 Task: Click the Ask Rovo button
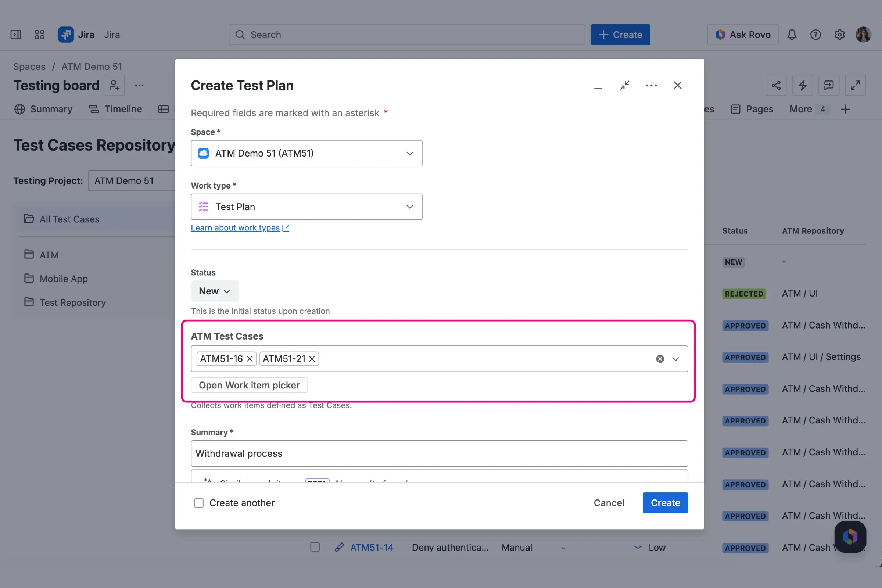pyautogui.click(x=743, y=35)
